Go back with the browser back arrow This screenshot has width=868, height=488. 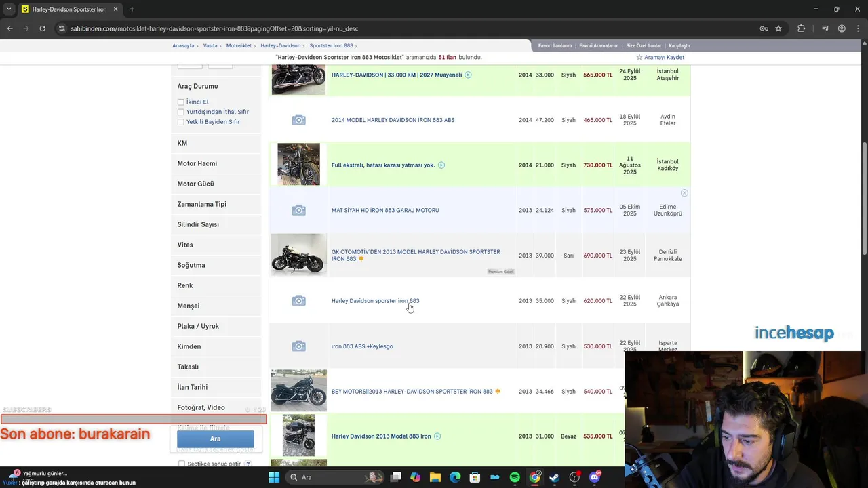click(9, 28)
